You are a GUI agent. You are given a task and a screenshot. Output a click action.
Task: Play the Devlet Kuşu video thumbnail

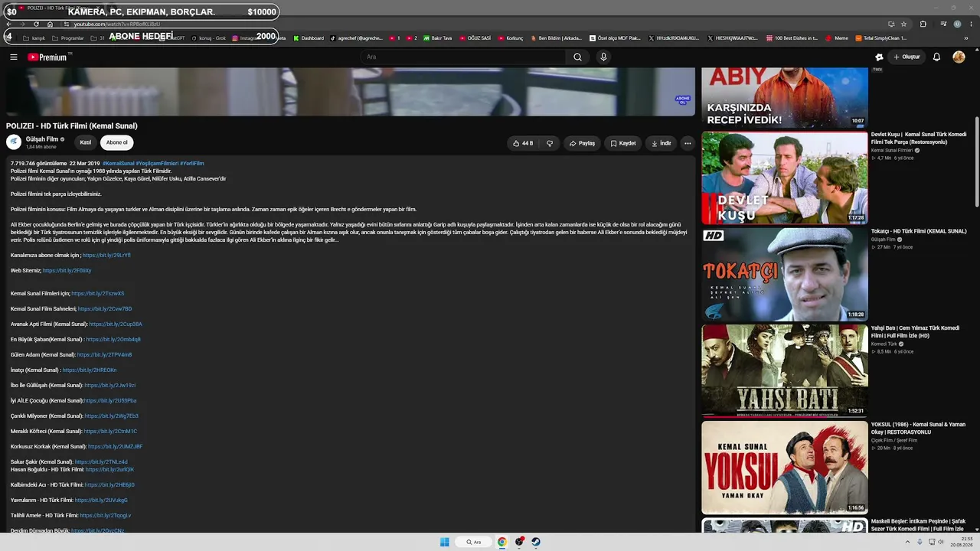coord(785,178)
